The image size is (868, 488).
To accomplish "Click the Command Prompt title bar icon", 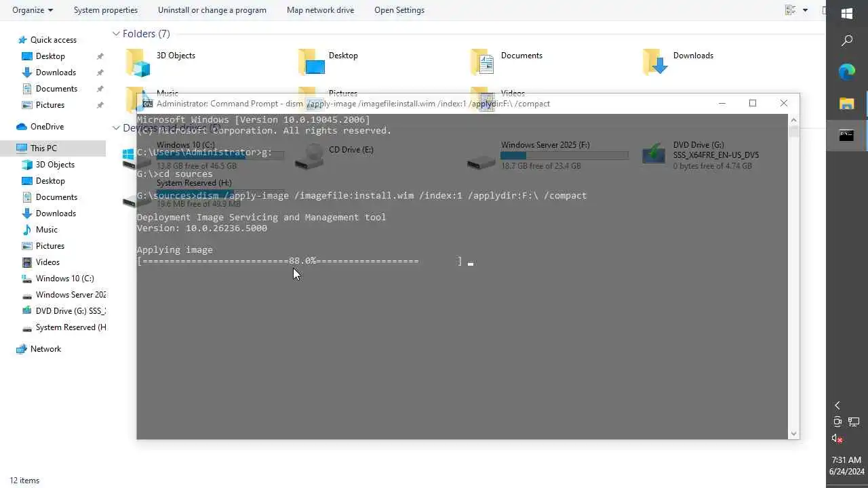I will pyautogui.click(x=147, y=104).
